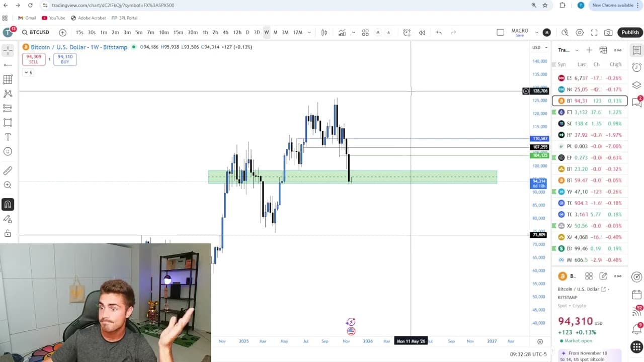Switch to the 4h timeframe
Screen dimensions: 644x362
coord(225,33)
